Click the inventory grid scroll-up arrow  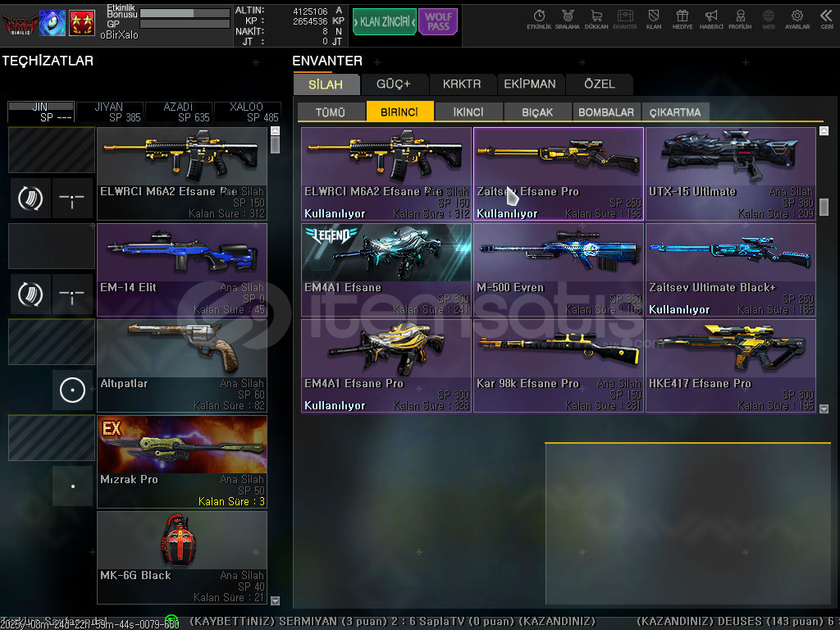(824, 130)
